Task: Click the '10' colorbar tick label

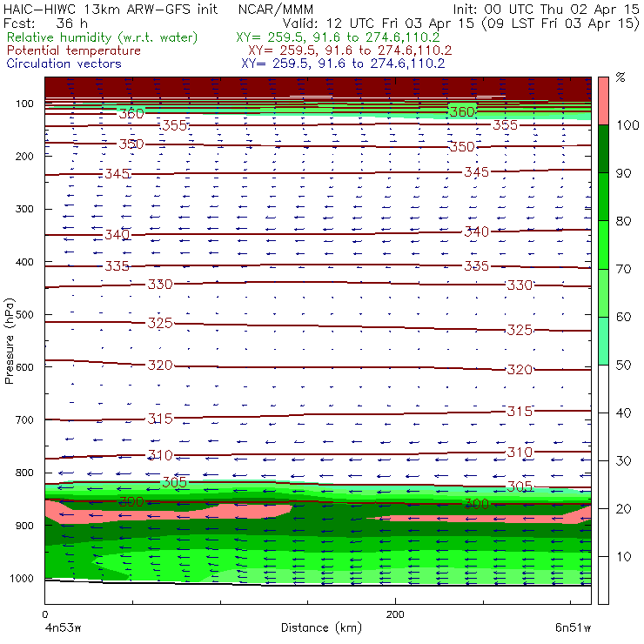Action: (623, 556)
